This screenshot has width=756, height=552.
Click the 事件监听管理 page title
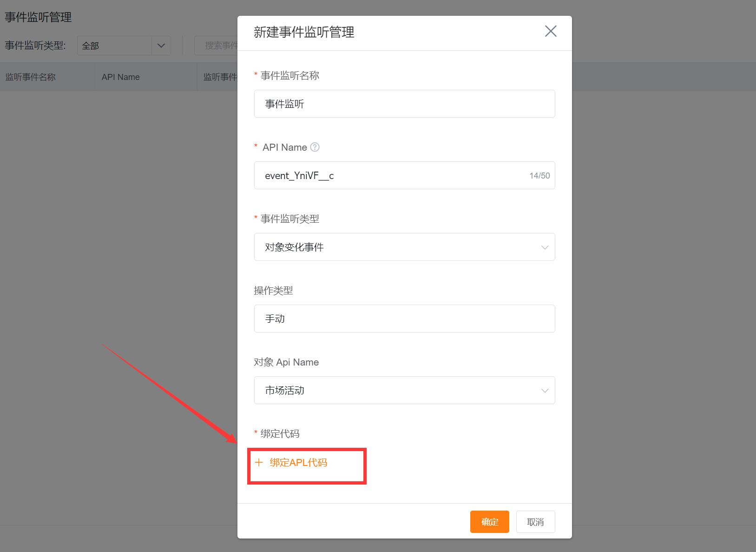(x=38, y=17)
